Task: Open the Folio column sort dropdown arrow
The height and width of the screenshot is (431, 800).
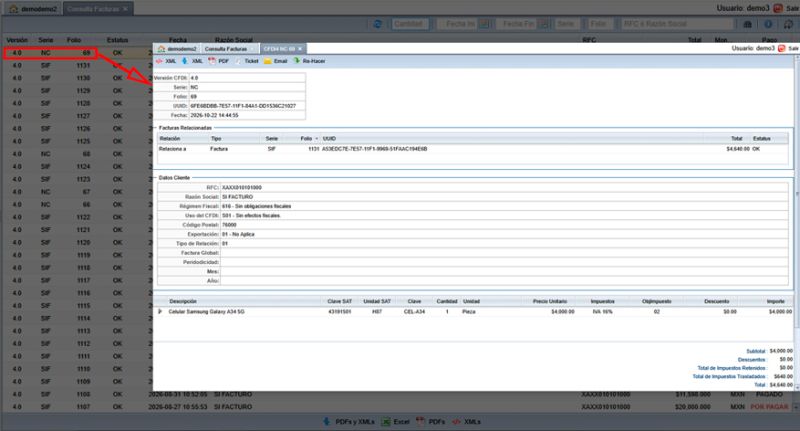Action: pyautogui.click(x=316, y=139)
